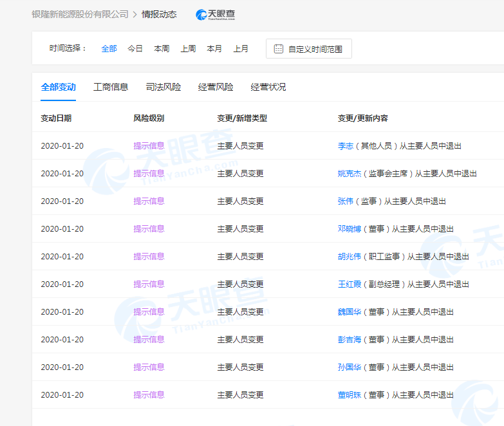
Task: Click the 变更/更新内容 column header
Action: pos(362,118)
